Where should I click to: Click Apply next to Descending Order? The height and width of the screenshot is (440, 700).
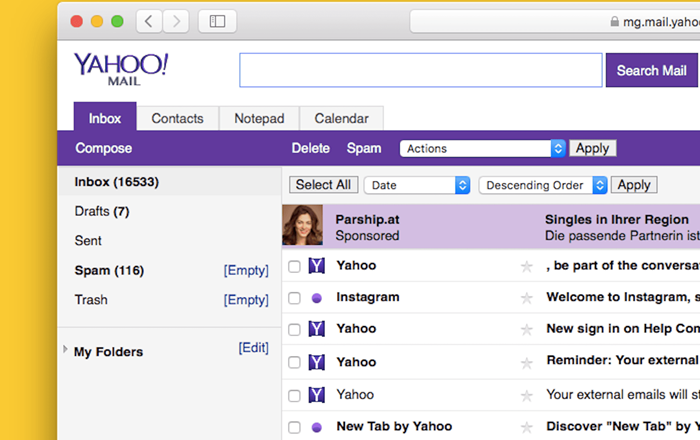634,185
